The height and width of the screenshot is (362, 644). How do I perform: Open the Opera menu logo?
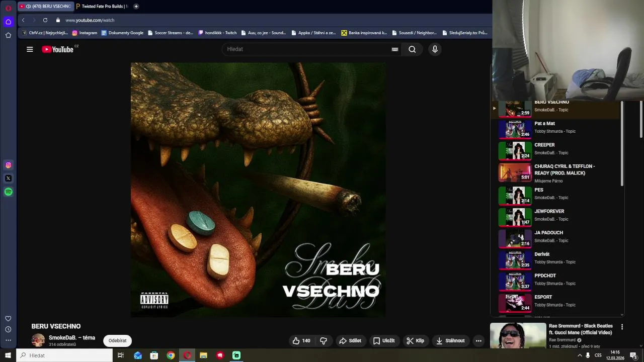[8, 8]
